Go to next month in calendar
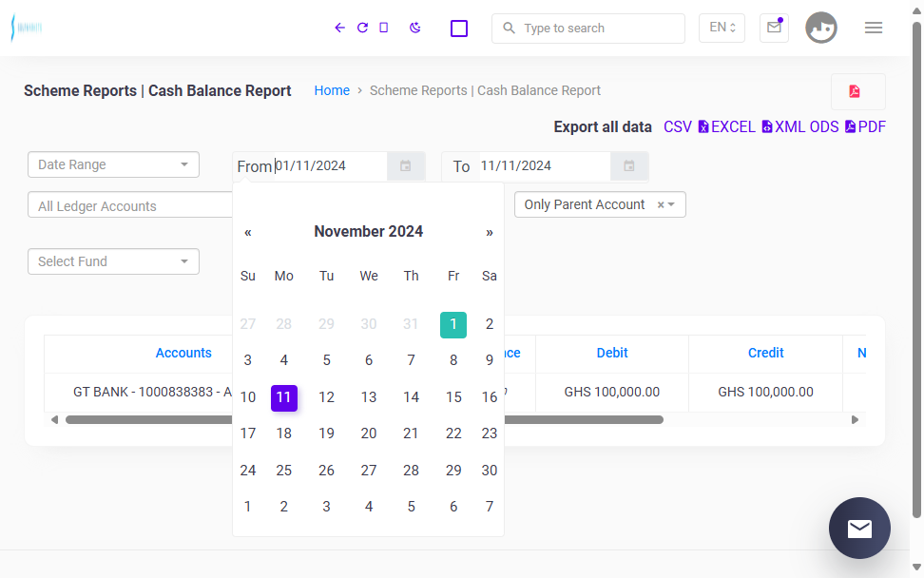Viewport: 924px width, 578px height. coord(490,232)
